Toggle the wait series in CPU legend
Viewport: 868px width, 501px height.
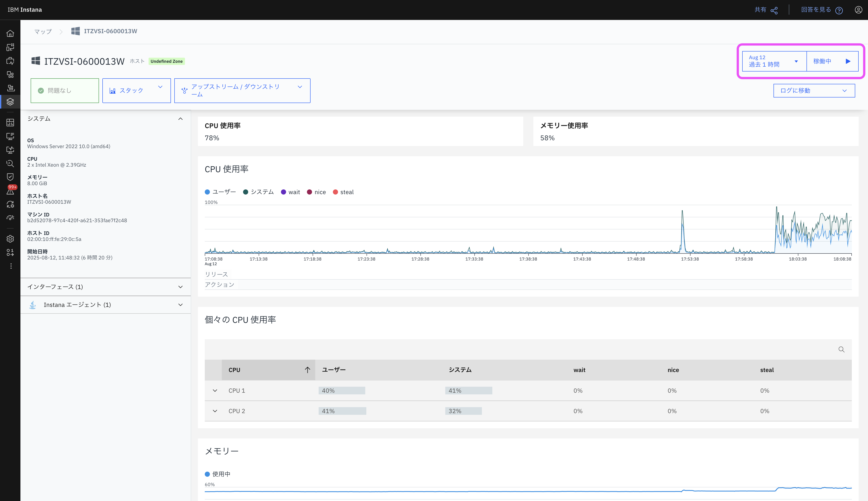[x=290, y=192]
